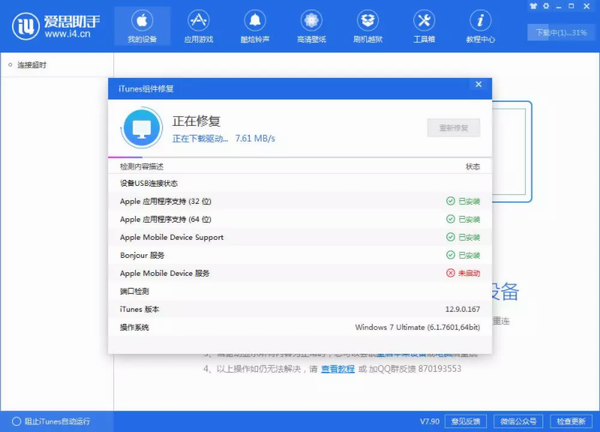The width and height of the screenshot is (600, 432).
Task: Select the 设备USB连接状态 row
Action: (300, 183)
